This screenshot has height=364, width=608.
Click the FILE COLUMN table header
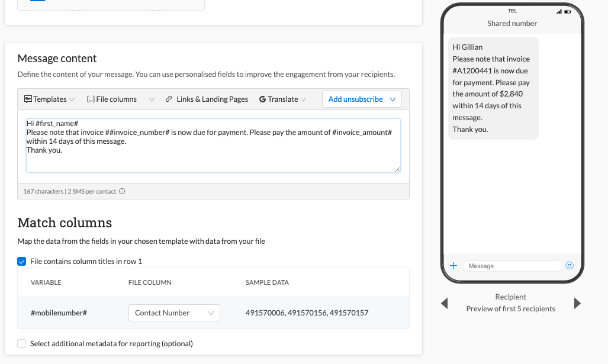(150, 282)
